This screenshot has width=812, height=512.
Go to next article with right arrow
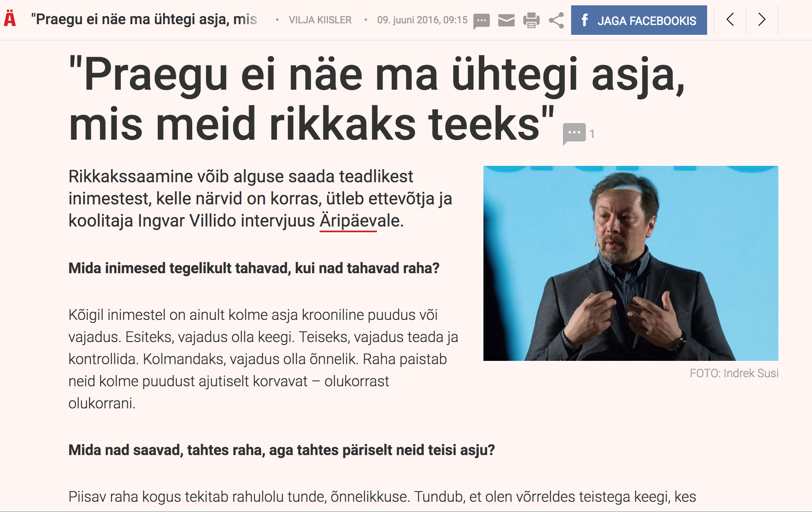(762, 20)
